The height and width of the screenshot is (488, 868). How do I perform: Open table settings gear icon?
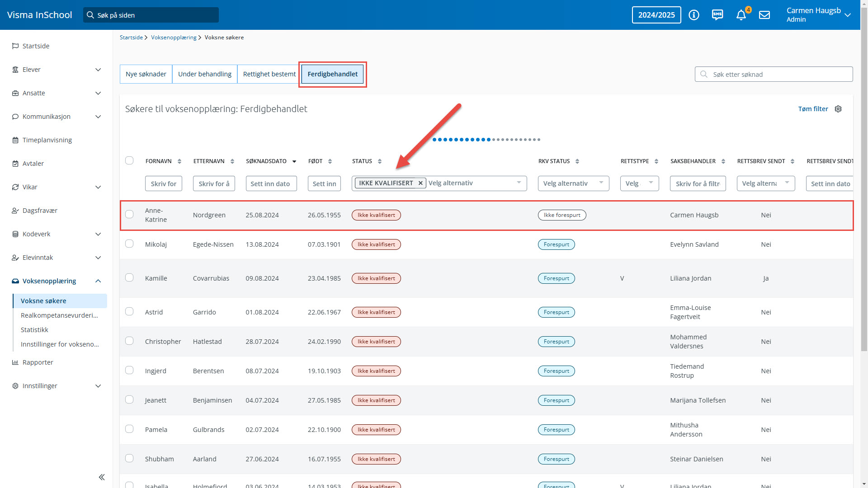pos(838,109)
